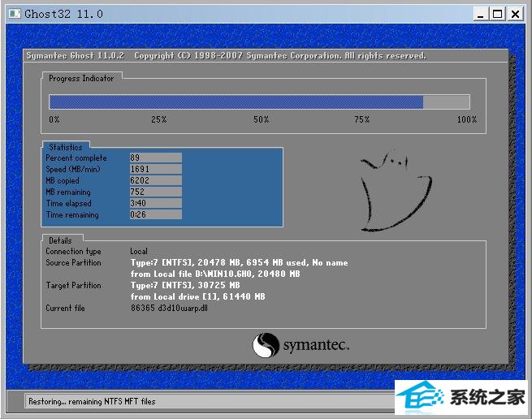Maximize the Ghost32 11.0 window
Viewport: 532px width, 419px height.
coord(497,15)
